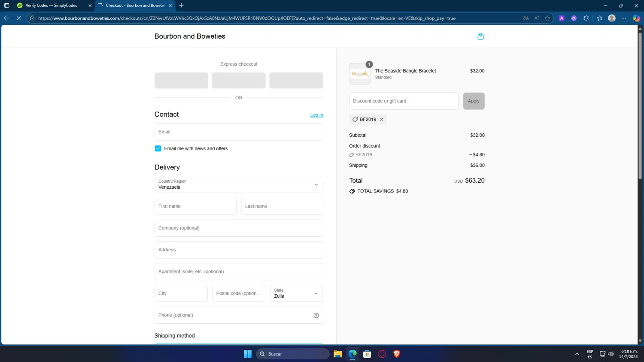Click the taskbar Buscar search box
Image resolution: width=644 pixels, height=362 pixels.
pyautogui.click(x=293, y=354)
